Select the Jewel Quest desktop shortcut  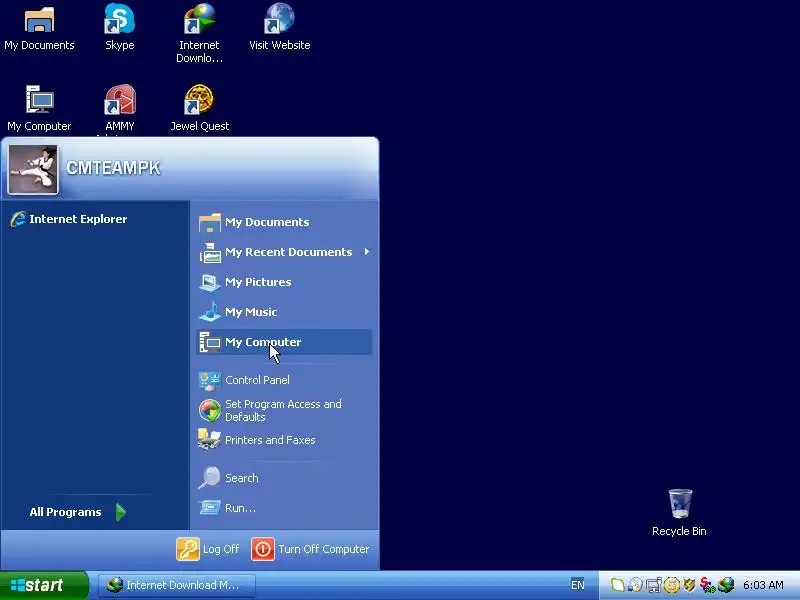tap(199, 108)
